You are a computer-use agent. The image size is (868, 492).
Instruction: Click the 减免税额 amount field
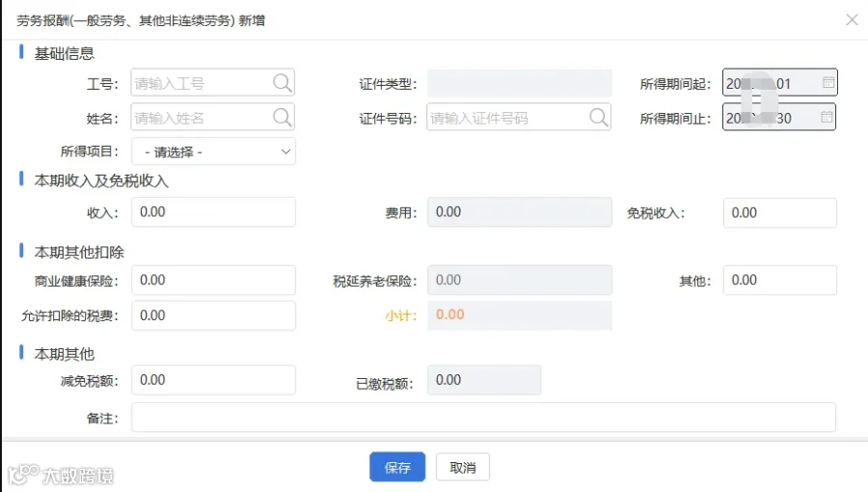coord(213,380)
